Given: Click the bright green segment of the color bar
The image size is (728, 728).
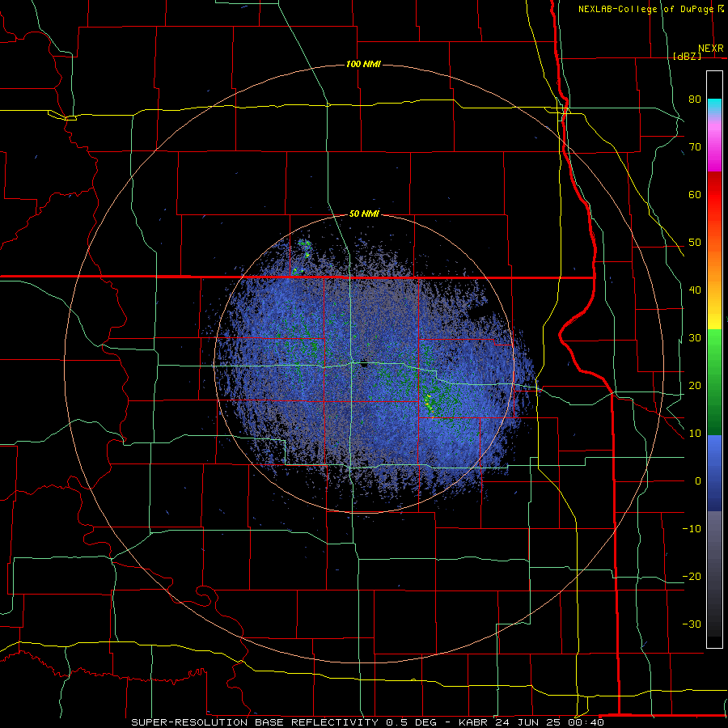Looking at the screenshot, I should [x=714, y=340].
